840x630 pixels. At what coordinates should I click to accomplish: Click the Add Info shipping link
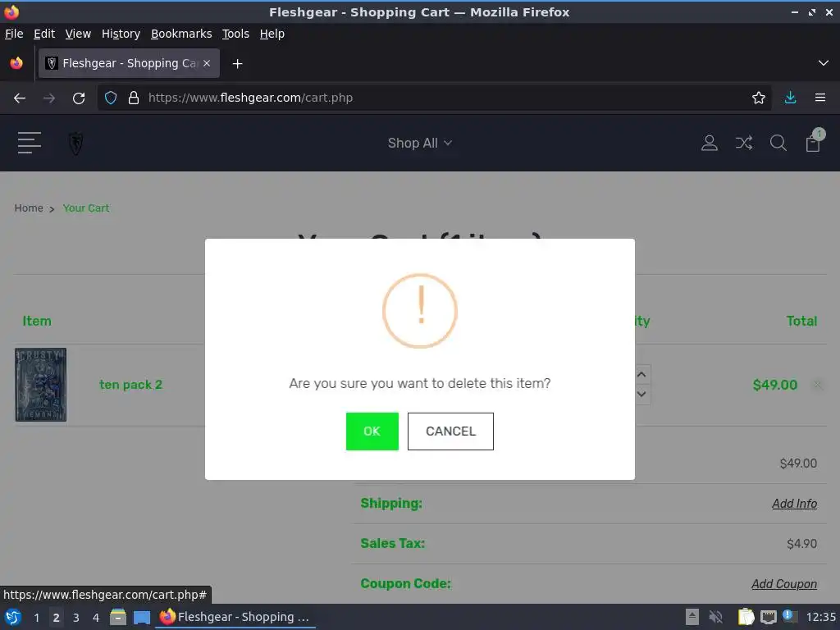tap(794, 504)
